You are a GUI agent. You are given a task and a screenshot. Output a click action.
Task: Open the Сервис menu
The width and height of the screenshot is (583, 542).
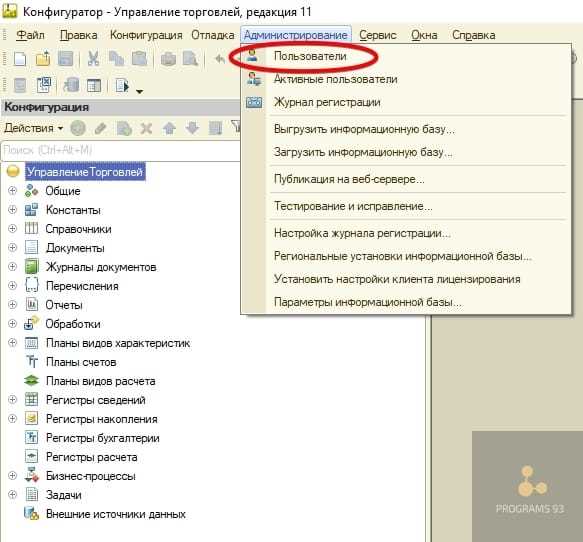tap(378, 35)
